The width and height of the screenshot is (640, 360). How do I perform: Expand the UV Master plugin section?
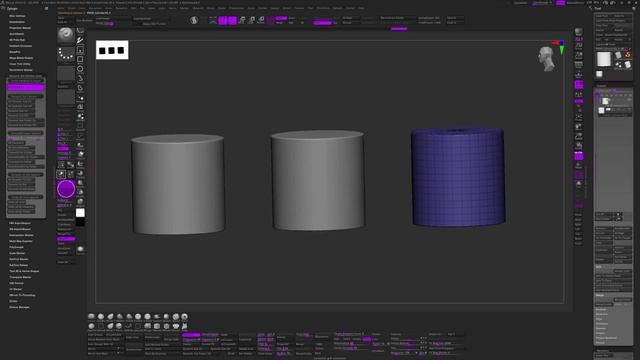16,289
